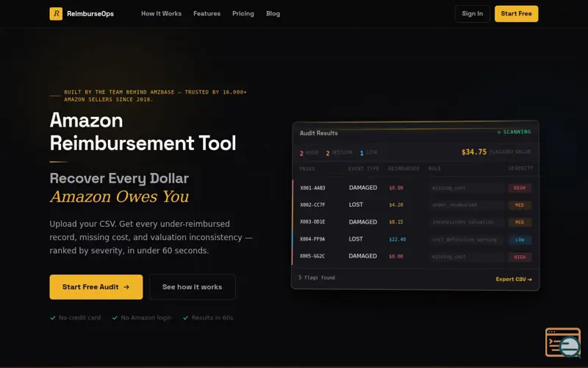
Task: Click the See how it works button
Action: click(x=193, y=287)
